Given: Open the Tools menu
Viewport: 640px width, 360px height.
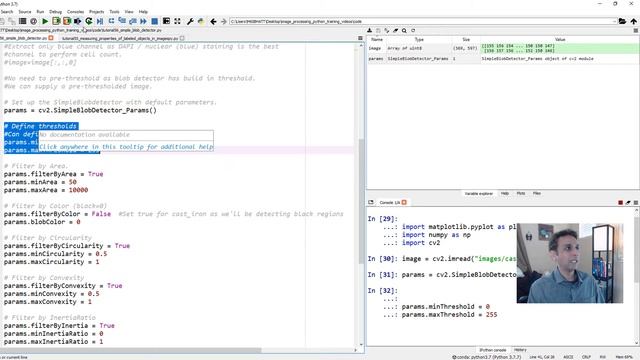Looking at the screenshot, I should coord(114,12).
